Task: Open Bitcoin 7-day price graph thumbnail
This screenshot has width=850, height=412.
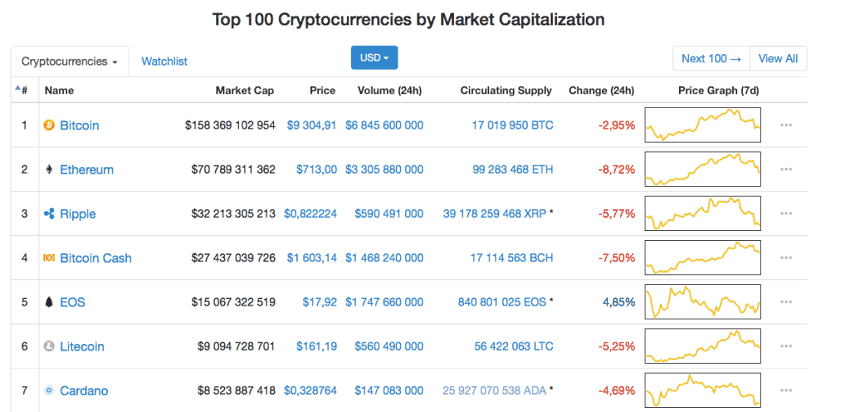Action: pos(703,126)
